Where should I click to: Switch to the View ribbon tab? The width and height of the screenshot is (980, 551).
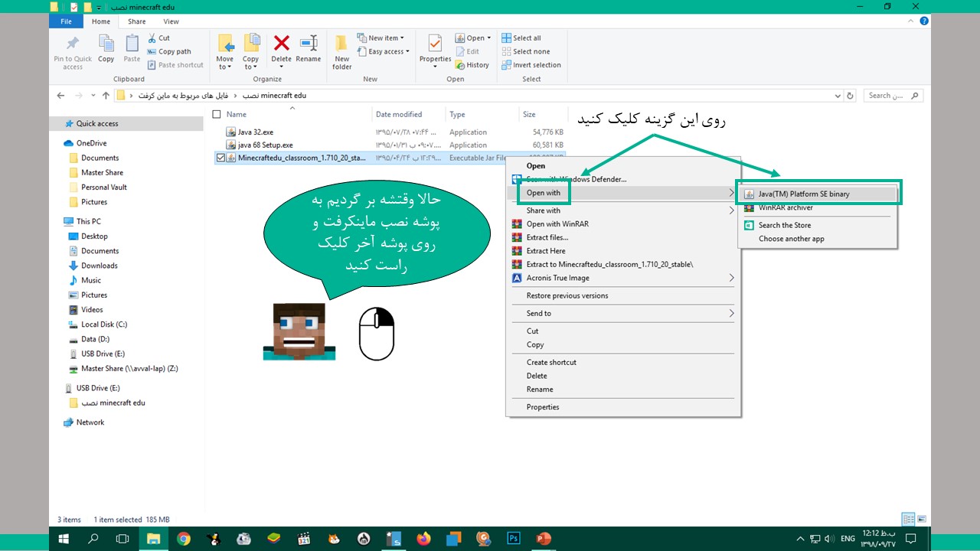(x=171, y=21)
